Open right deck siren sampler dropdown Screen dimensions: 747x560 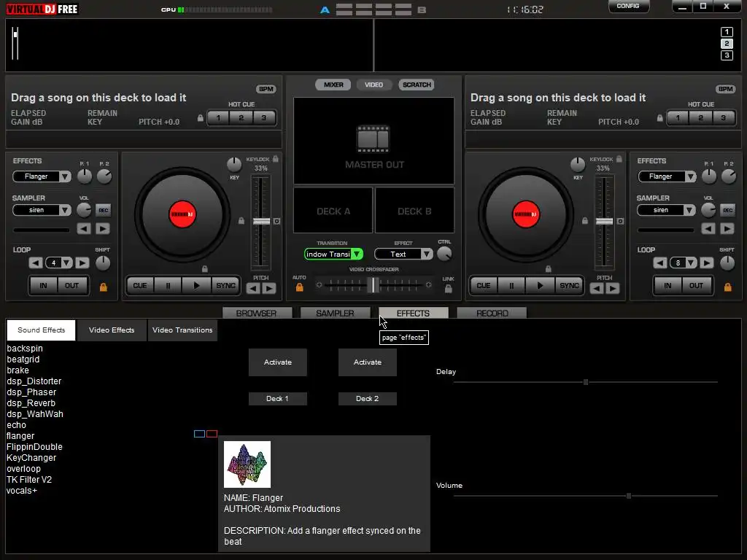point(689,210)
